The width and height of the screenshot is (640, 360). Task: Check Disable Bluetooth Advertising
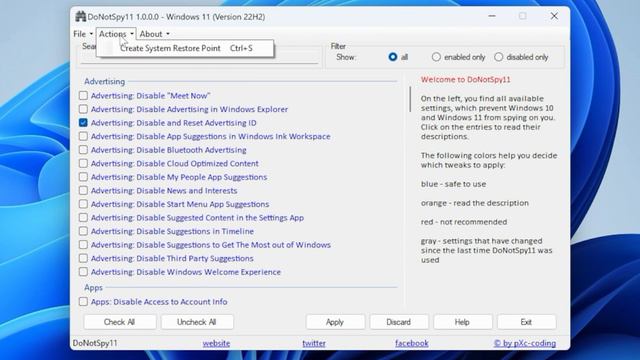click(x=83, y=150)
